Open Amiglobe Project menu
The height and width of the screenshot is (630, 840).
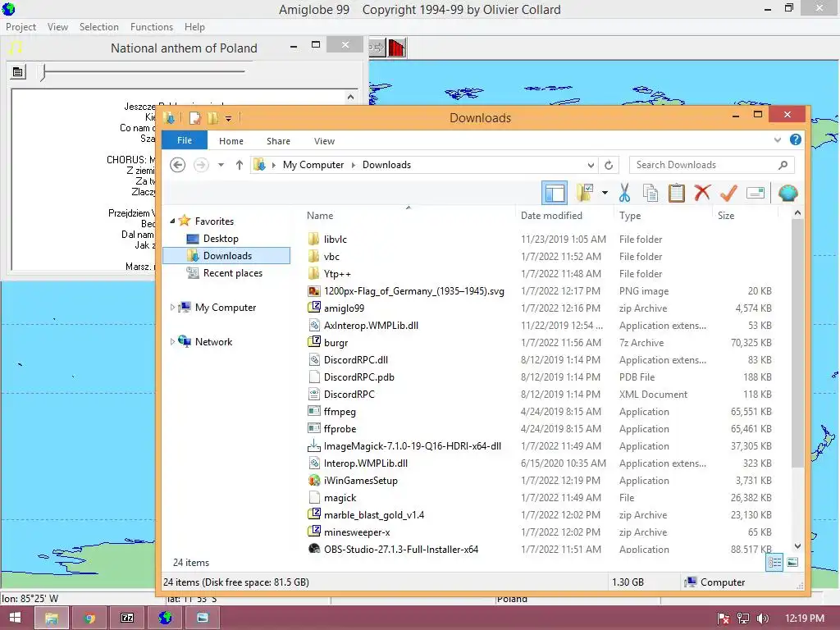pyautogui.click(x=21, y=27)
